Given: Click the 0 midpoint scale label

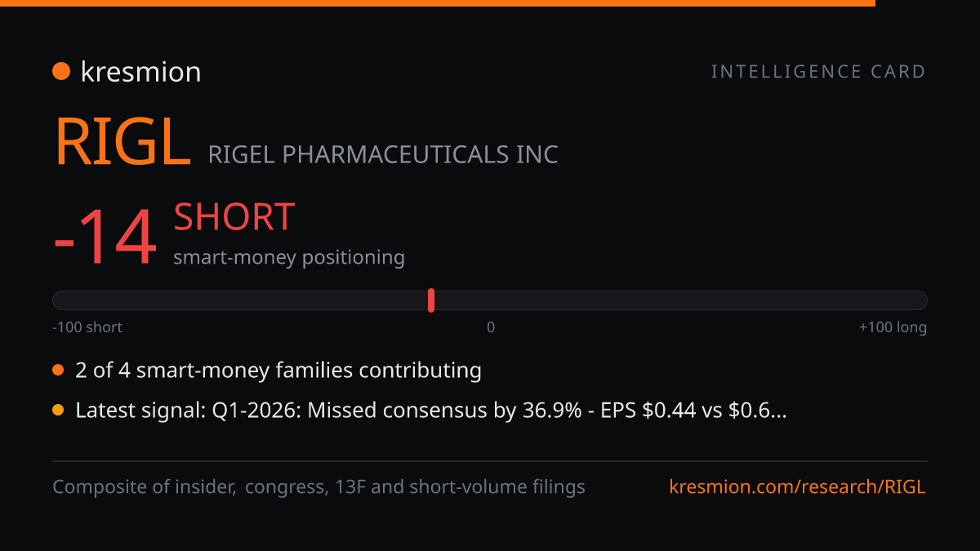Looking at the screenshot, I should [x=491, y=327].
